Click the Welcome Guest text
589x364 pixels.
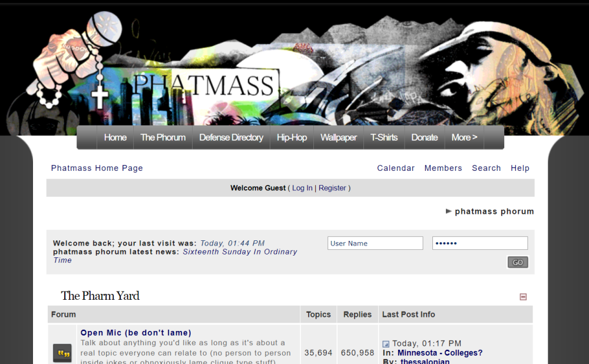(x=258, y=188)
